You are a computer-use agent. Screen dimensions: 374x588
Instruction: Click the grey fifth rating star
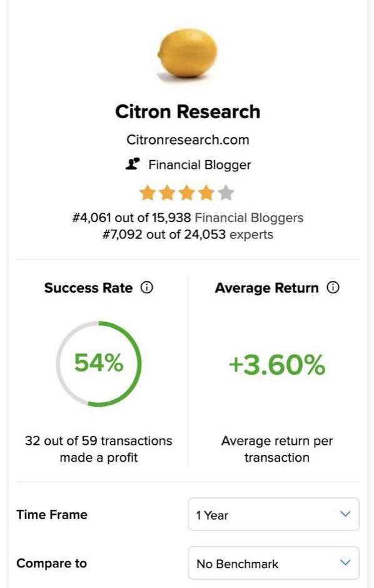point(226,193)
